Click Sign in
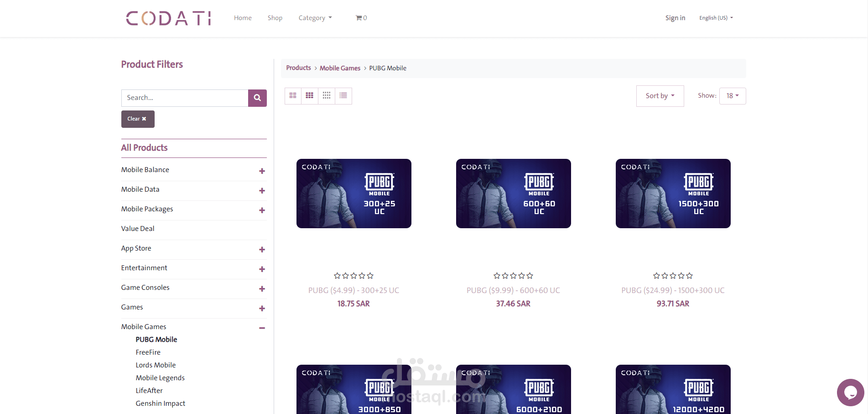The image size is (868, 414). point(675,18)
